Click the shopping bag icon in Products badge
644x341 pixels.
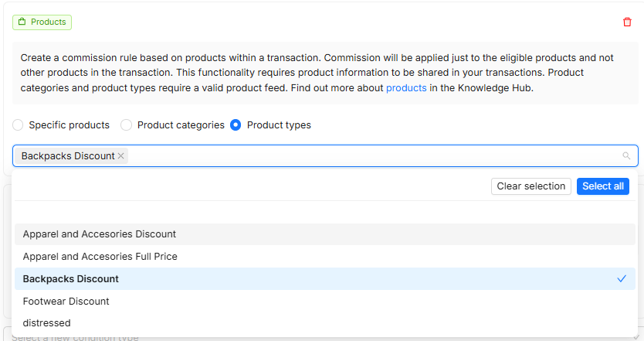tap(22, 22)
